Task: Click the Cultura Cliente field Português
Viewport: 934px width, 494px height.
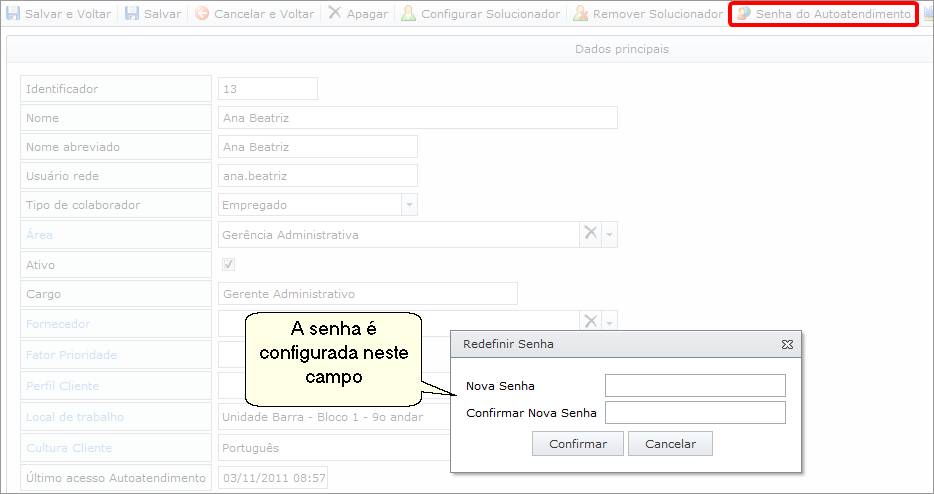Action: click(334, 448)
